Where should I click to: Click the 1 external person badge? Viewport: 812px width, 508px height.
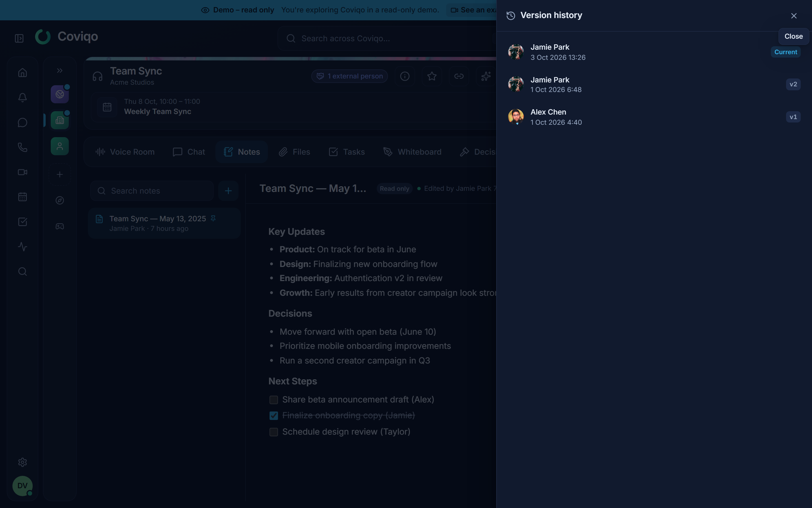[350, 76]
